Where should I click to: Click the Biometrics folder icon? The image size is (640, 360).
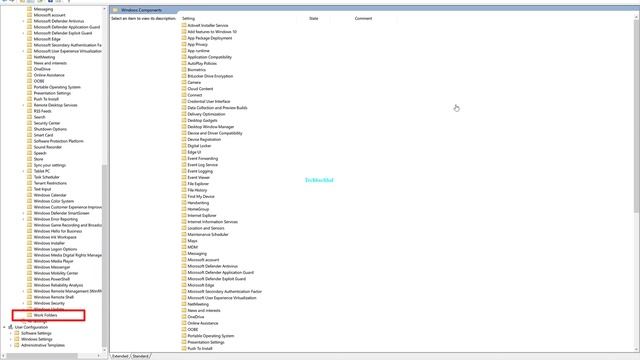click(184, 69)
